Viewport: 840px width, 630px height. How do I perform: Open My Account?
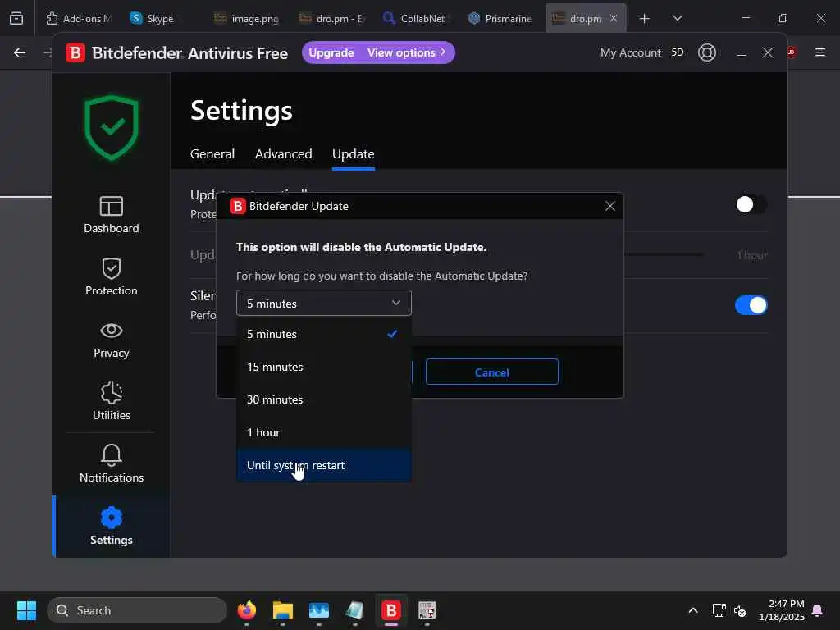pyautogui.click(x=630, y=53)
